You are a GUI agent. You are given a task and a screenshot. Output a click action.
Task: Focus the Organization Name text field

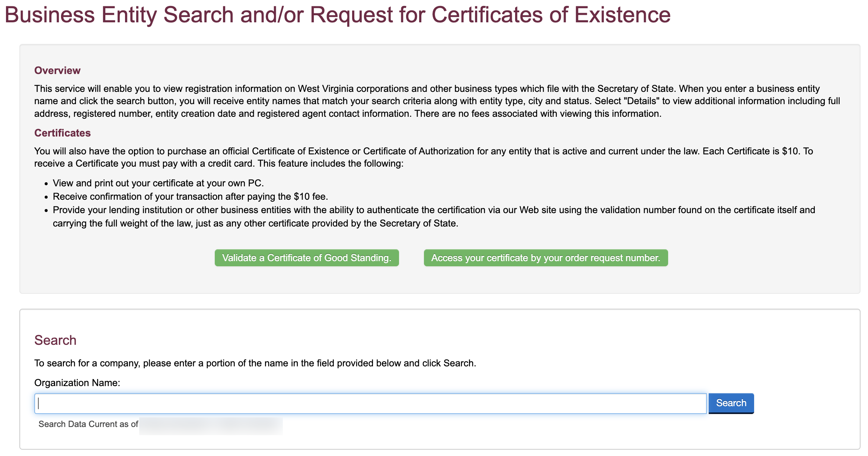pyautogui.click(x=370, y=404)
